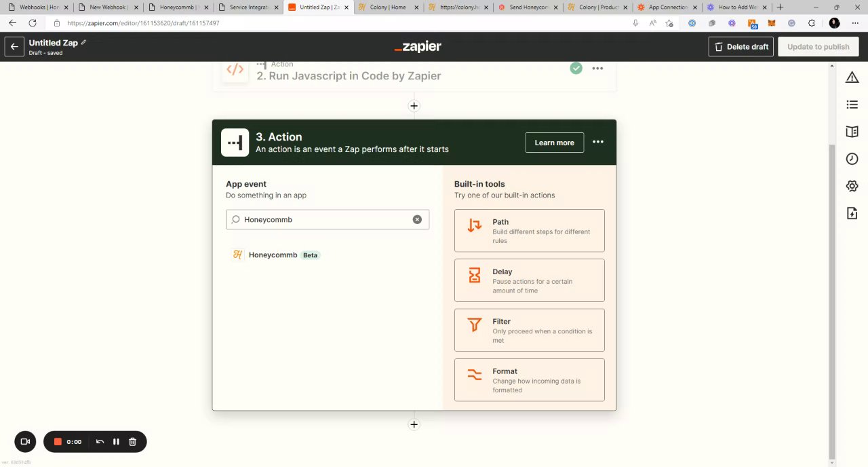Clear the Honeycommb search text
Viewport: 868px width, 467px height.
[417, 219]
